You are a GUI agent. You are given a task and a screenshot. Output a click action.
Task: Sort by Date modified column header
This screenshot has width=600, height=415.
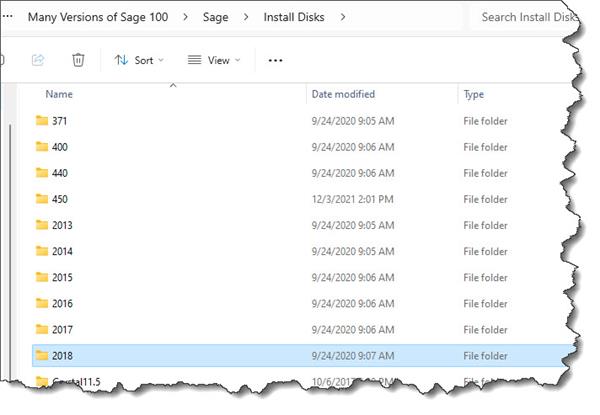pyautogui.click(x=343, y=94)
